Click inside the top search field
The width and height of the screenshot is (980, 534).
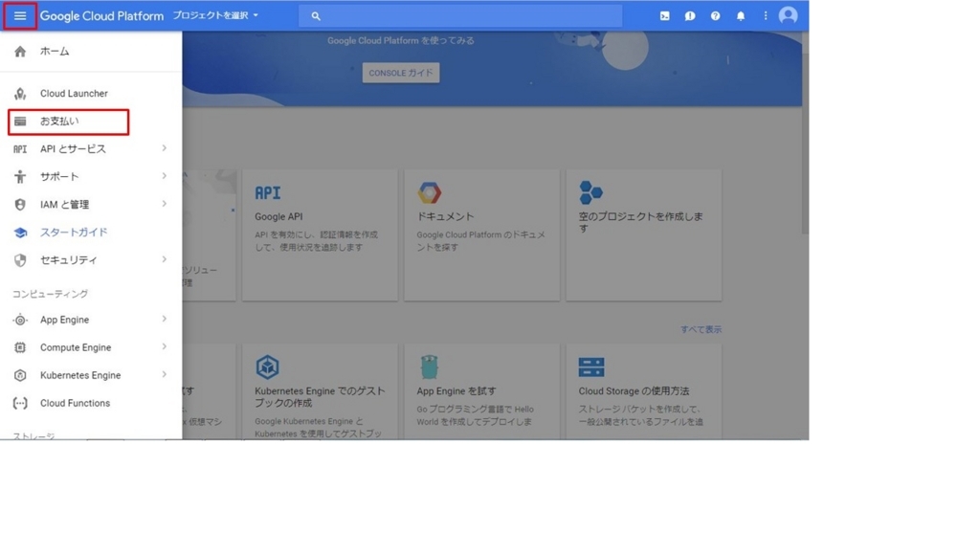[x=460, y=16]
